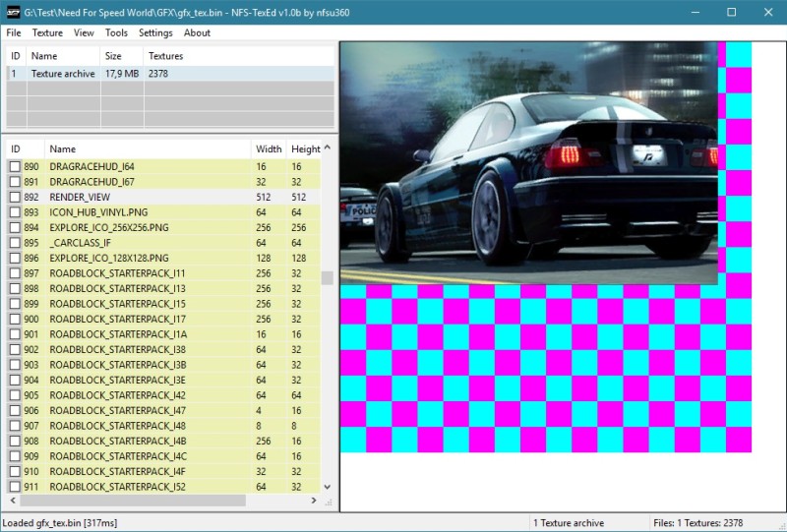Select the Texture archive row

tap(170, 74)
